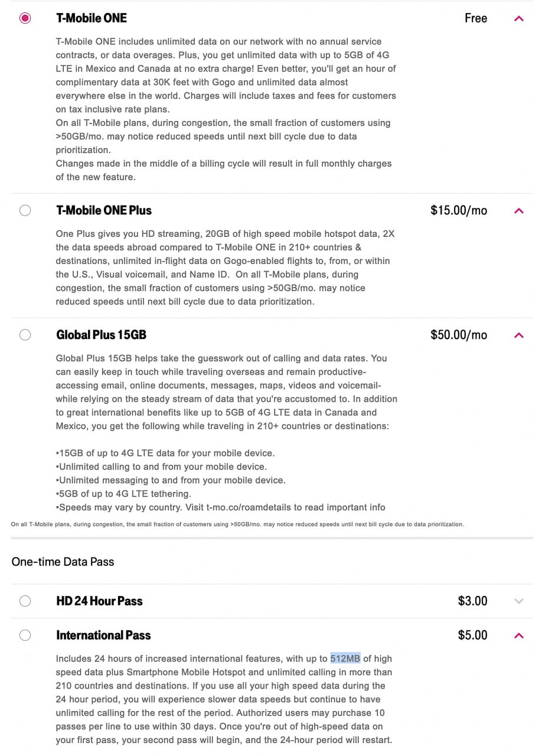The width and height of the screenshot is (539, 756).
Task: Choose the T-Mobile ONE Plus radio option
Action: point(25,211)
